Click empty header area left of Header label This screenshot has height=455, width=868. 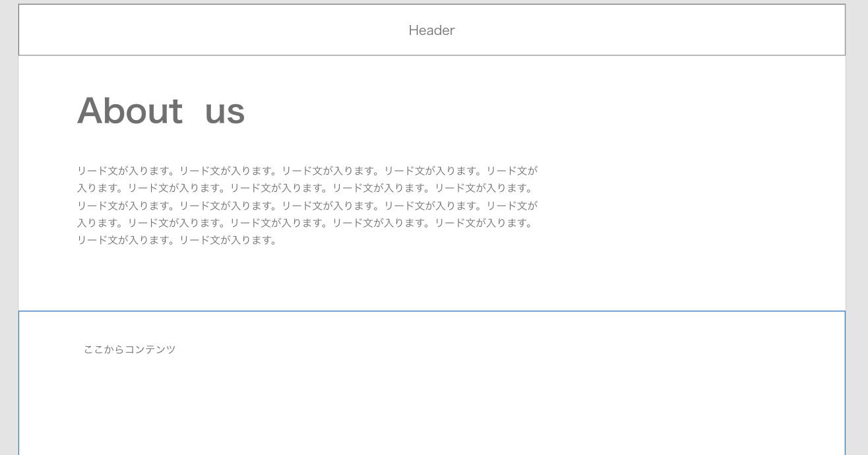click(211, 30)
